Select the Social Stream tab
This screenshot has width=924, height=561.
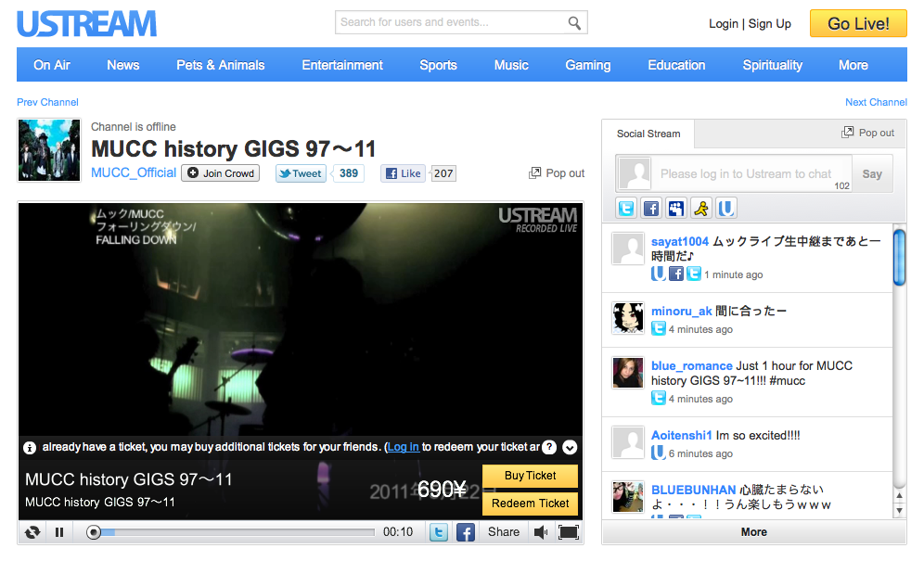pyautogui.click(x=648, y=134)
